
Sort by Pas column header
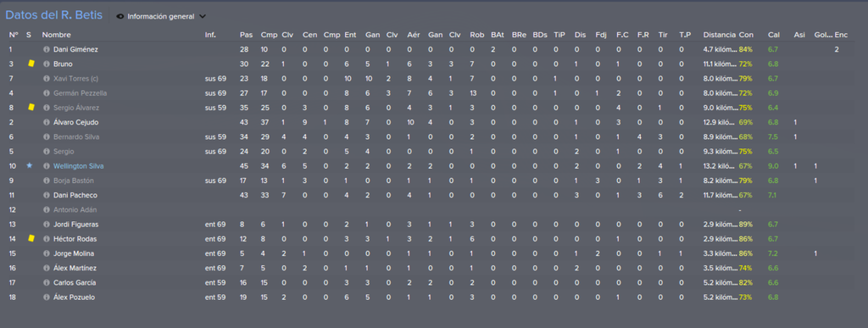click(x=247, y=35)
